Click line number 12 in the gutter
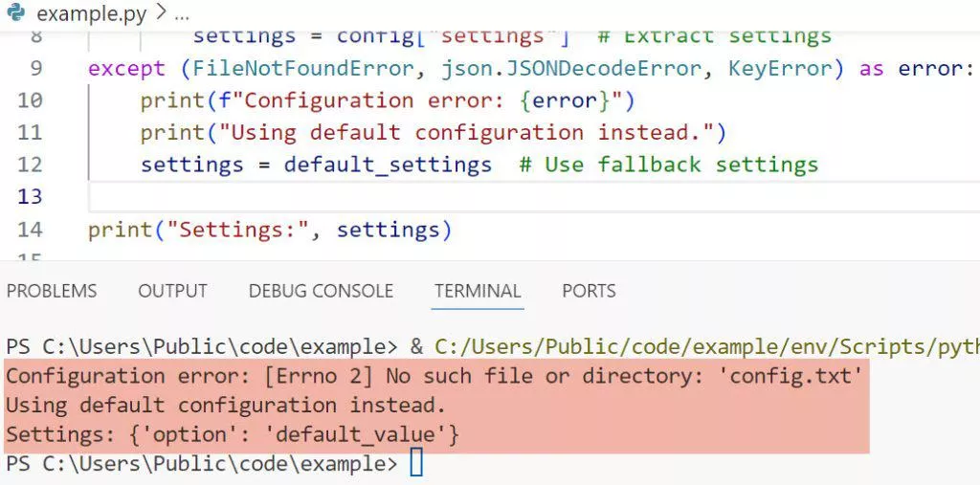 click(x=31, y=165)
